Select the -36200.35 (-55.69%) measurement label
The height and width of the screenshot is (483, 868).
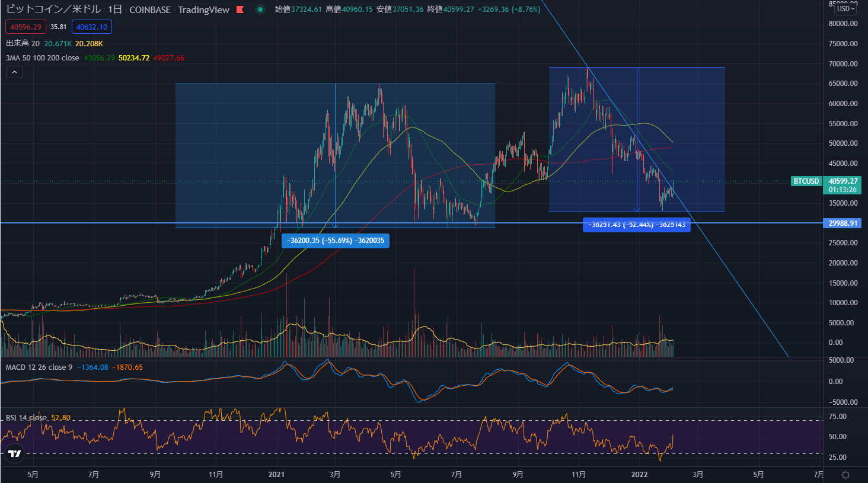[x=336, y=241]
